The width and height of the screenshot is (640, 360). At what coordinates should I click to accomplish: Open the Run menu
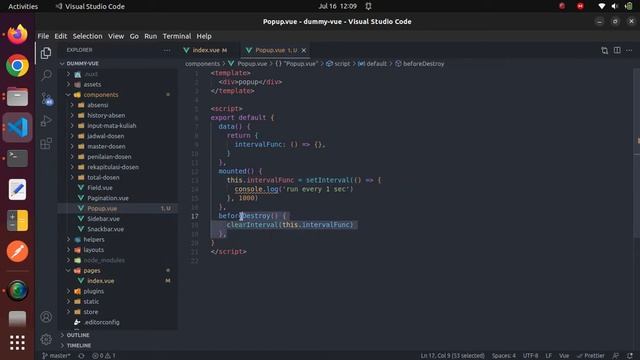pos(150,36)
